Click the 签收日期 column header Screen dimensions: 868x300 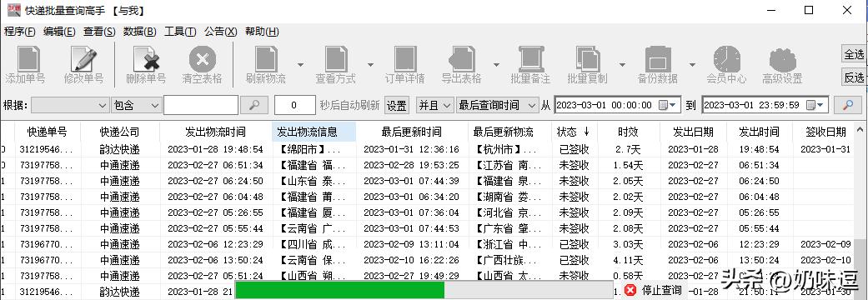tap(825, 132)
